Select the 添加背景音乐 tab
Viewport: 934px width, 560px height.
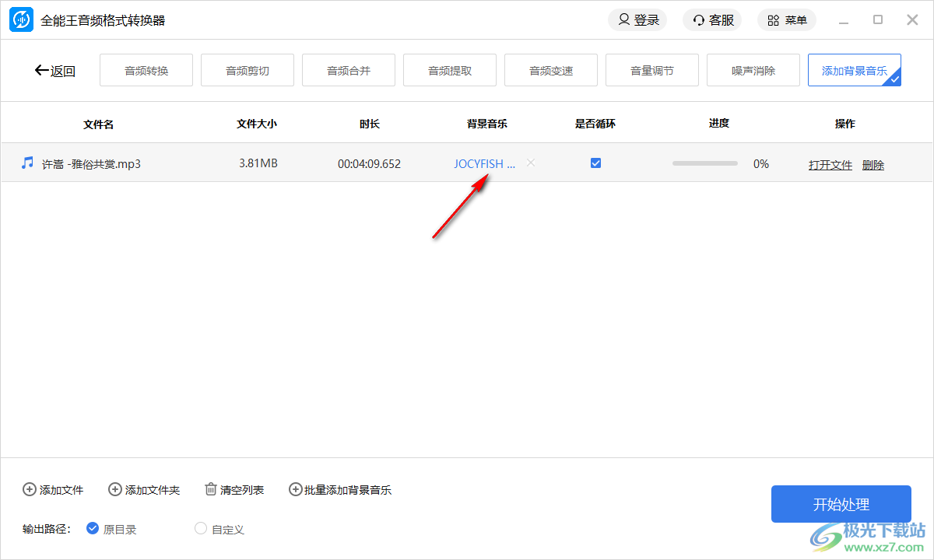[x=855, y=70]
